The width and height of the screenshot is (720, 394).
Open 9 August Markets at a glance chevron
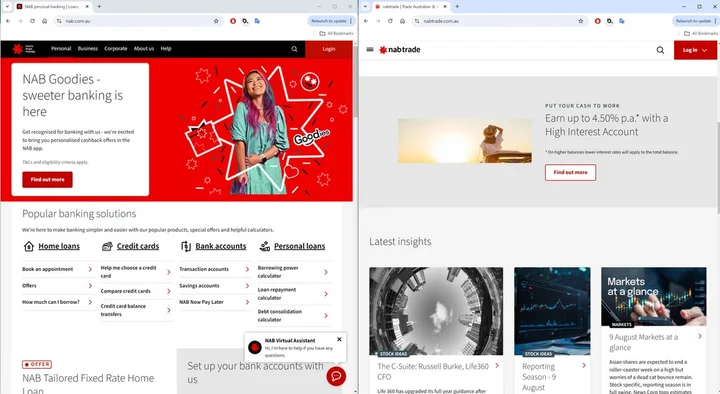pyautogui.click(x=700, y=336)
